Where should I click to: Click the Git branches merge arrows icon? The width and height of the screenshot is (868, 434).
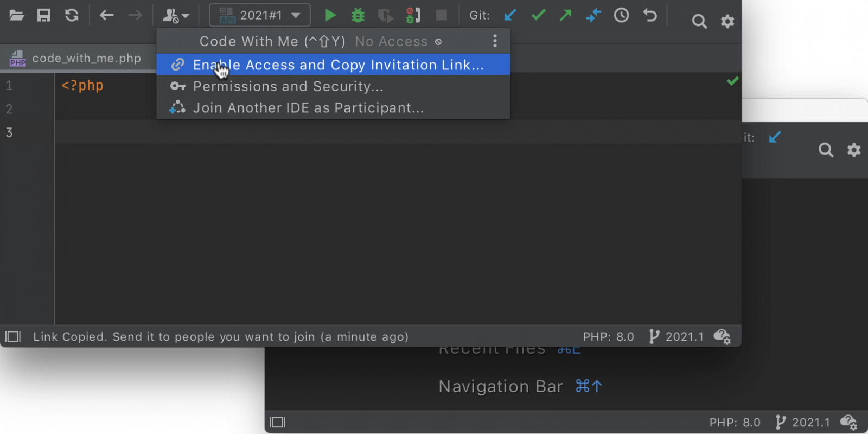point(593,15)
